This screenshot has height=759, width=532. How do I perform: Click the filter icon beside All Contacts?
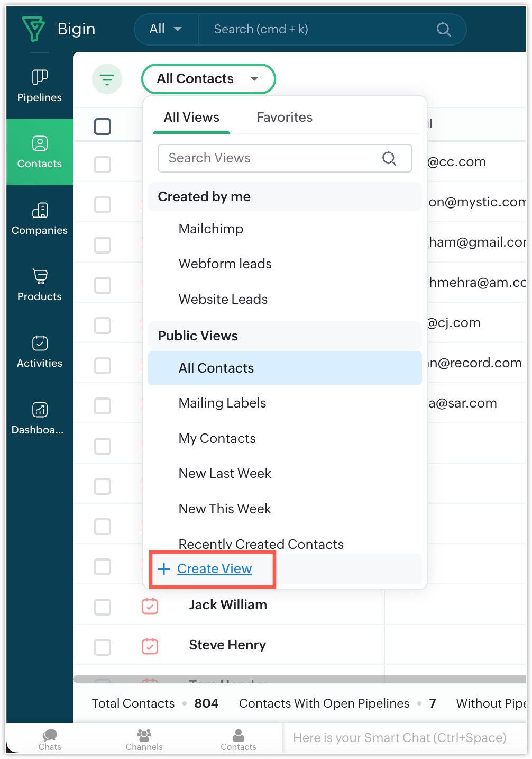click(x=107, y=79)
